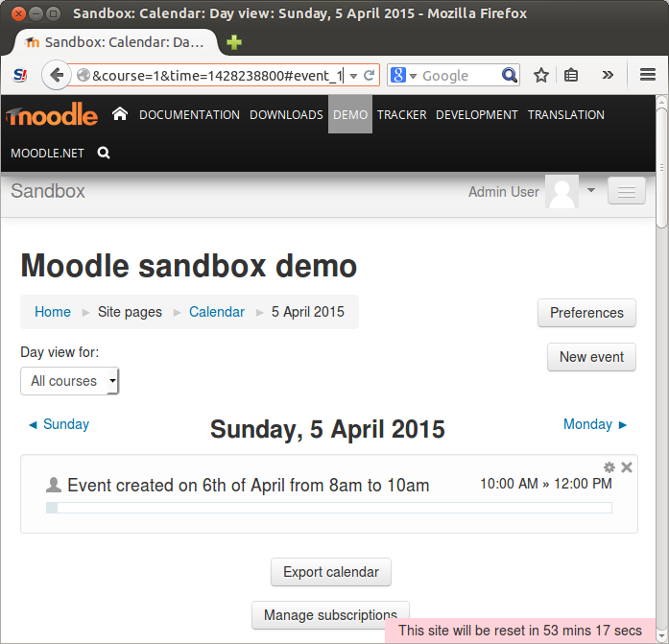The image size is (669, 644).
Task: Open DEVELOPMENT menu item
Action: pyautogui.click(x=477, y=115)
